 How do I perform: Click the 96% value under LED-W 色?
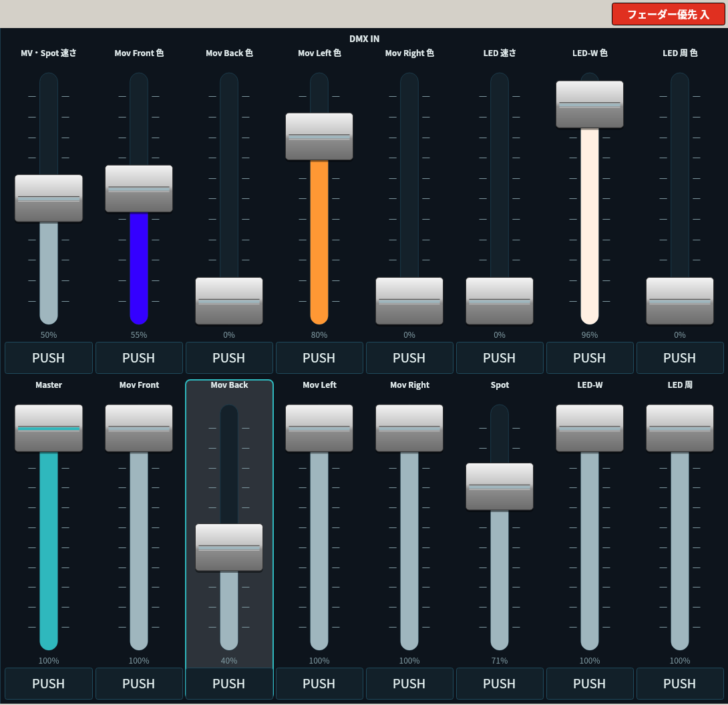click(x=590, y=335)
